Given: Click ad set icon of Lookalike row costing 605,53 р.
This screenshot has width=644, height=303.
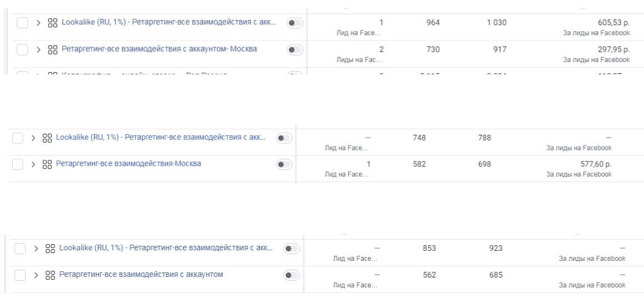Looking at the screenshot, I should 51,23.
